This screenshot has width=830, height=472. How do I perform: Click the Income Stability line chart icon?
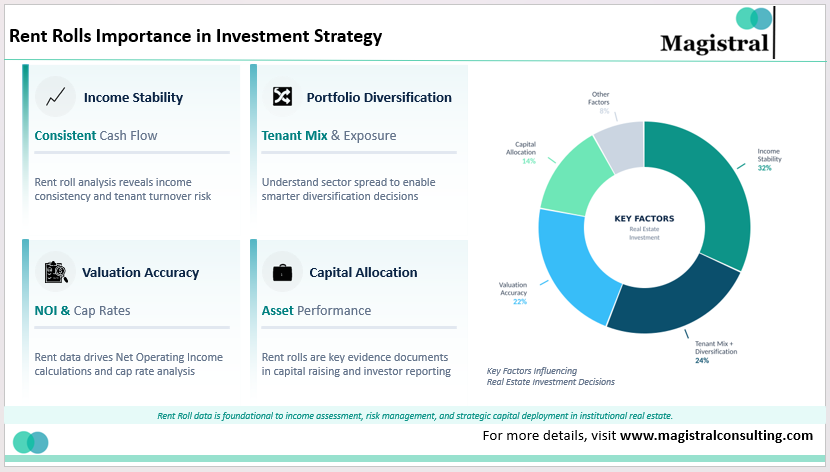pyautogui.click(x=56, y=97)
